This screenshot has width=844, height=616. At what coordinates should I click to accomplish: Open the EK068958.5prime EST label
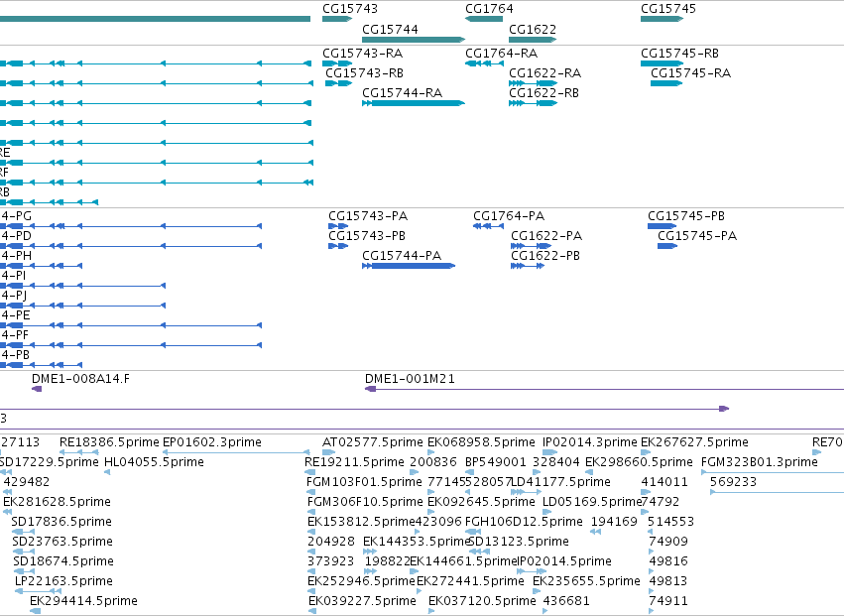coord(481,442)
